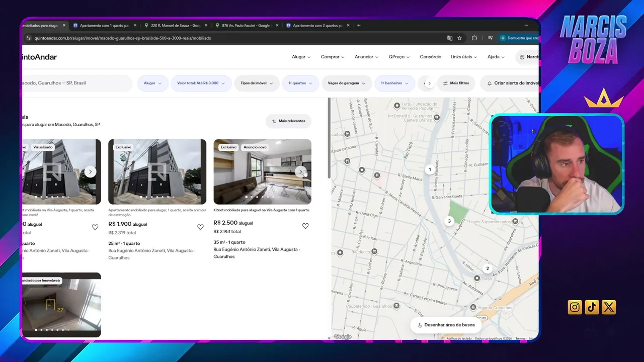Click the Google logo on the map
This screenshot has width=644, height=362.
click(343, 337)
